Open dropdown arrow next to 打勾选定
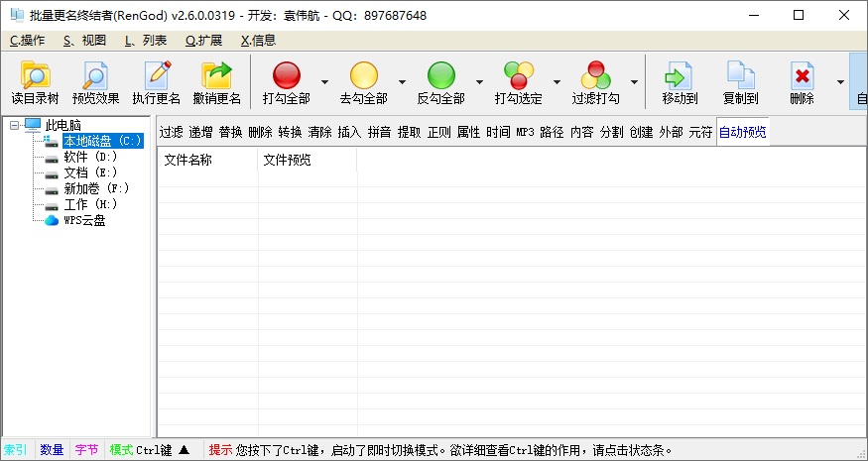868x461 pixels. pos(557,82)
